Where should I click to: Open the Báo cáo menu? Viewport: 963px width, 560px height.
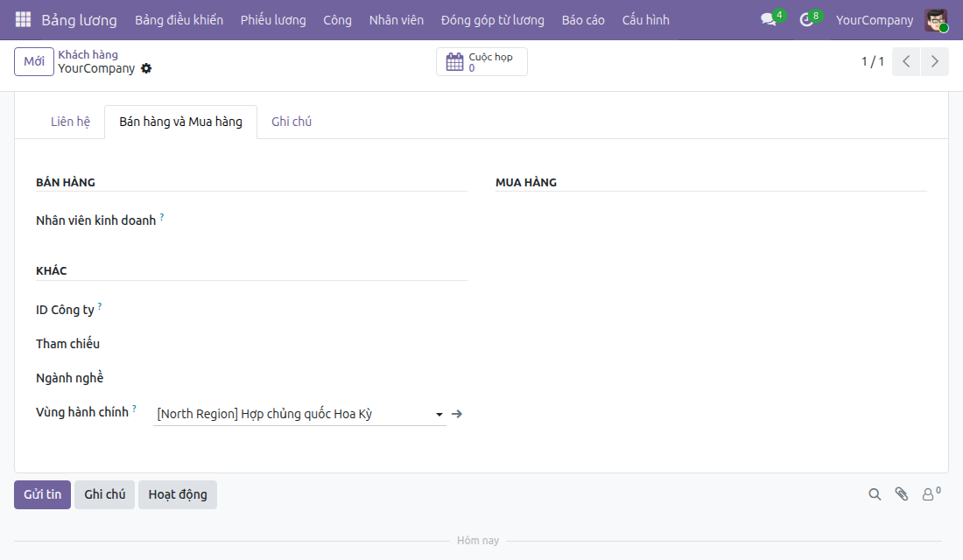(583, 19)
